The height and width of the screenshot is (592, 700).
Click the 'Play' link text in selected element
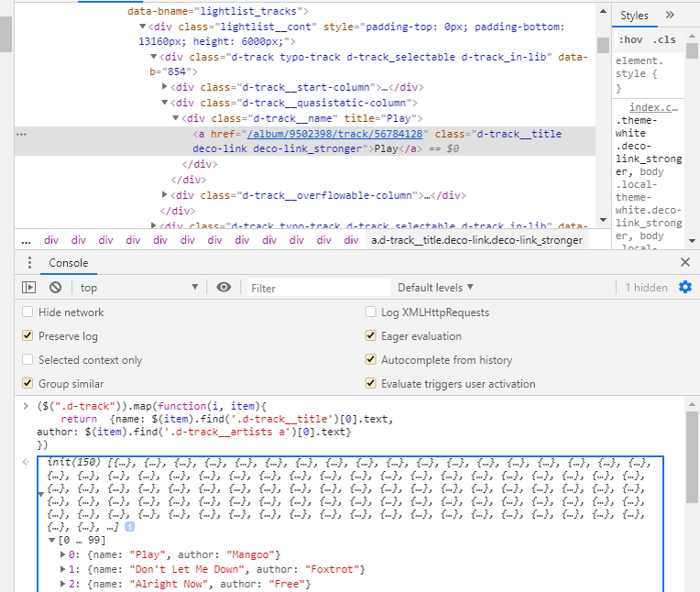386,148
